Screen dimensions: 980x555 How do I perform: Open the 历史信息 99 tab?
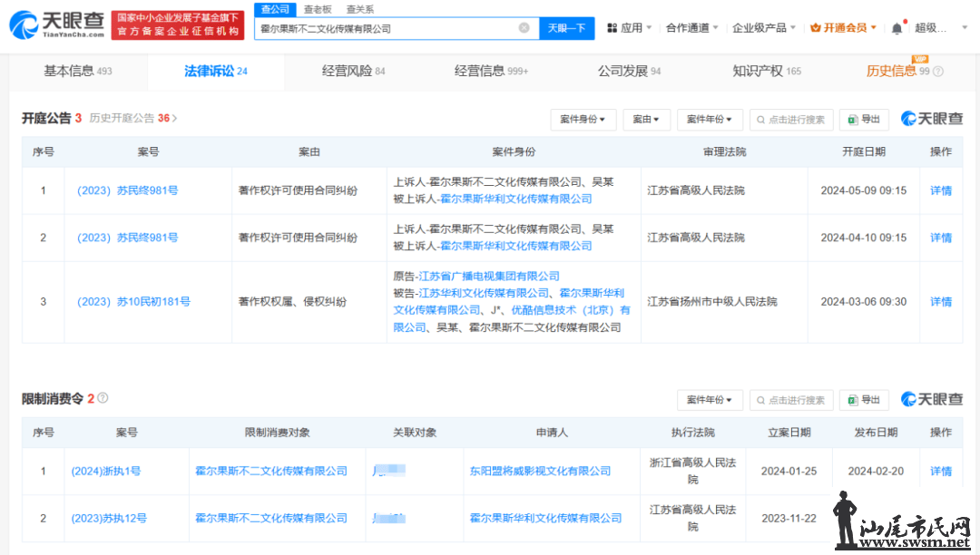pos(897,71)
